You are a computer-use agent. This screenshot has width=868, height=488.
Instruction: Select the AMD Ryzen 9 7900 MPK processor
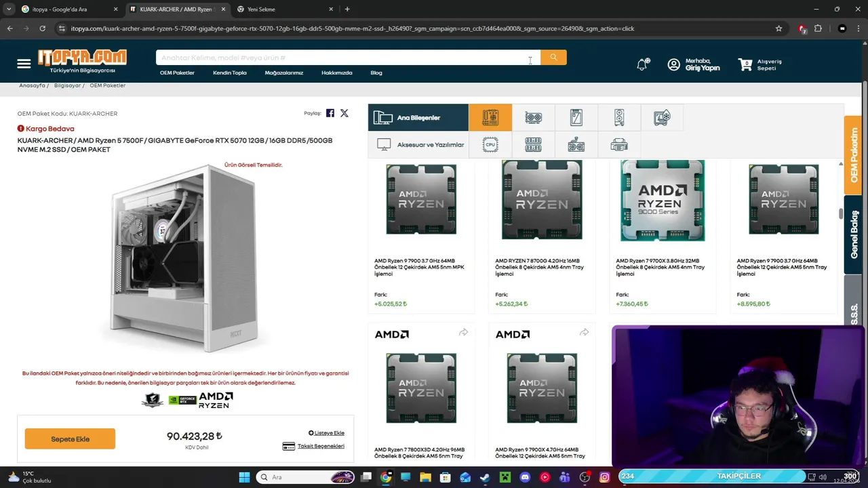[420, 237]
